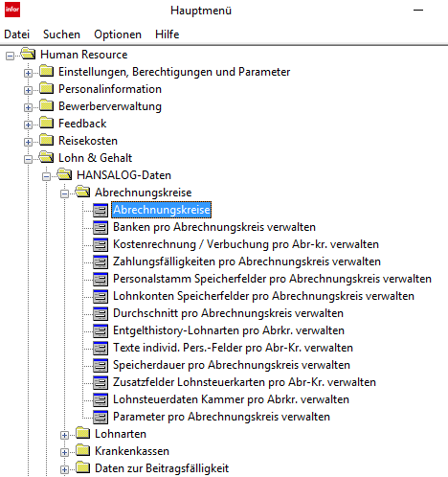Click form icon for Zusatzfelder Lohnsteuerkarten
Viewport: 448px width, 477px height.
101,383
